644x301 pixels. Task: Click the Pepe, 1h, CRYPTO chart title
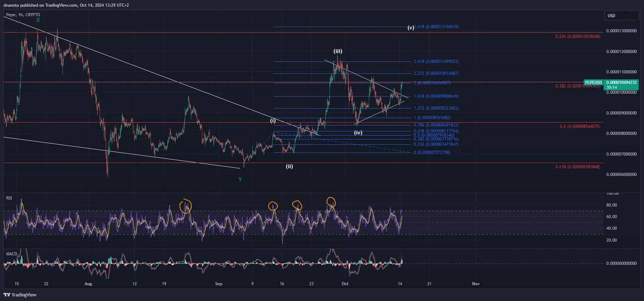click(23, 15)
